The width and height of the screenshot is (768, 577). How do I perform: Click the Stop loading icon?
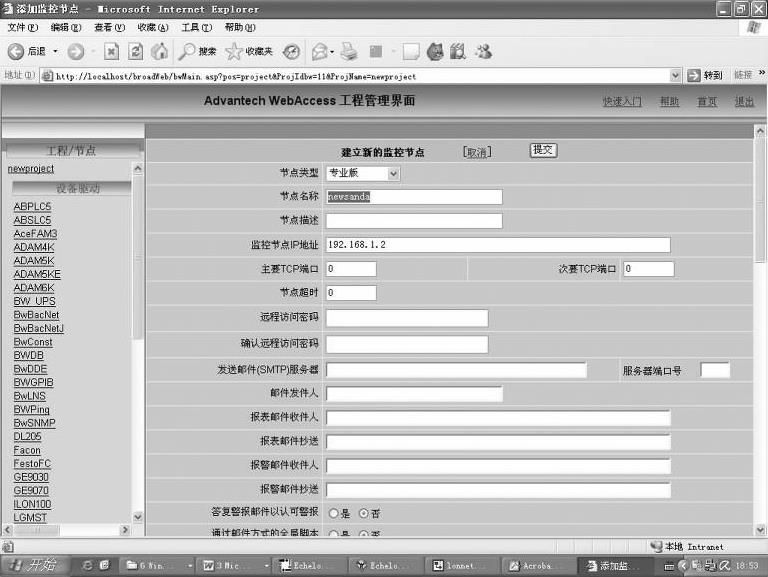111,51
